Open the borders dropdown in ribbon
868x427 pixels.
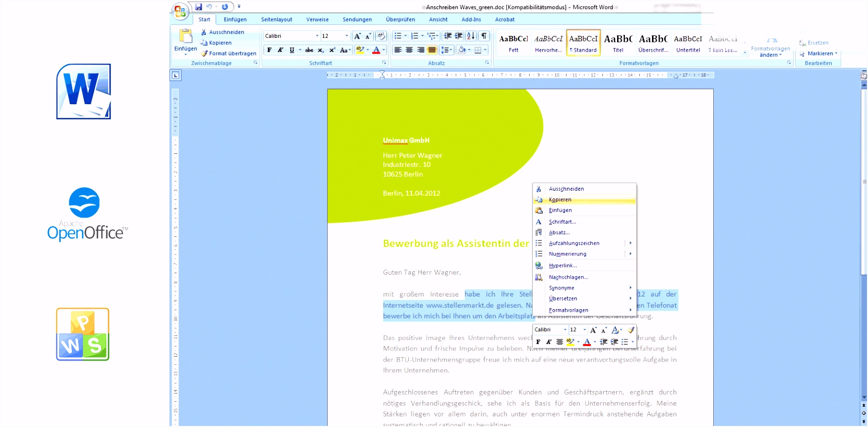point(485,50)
